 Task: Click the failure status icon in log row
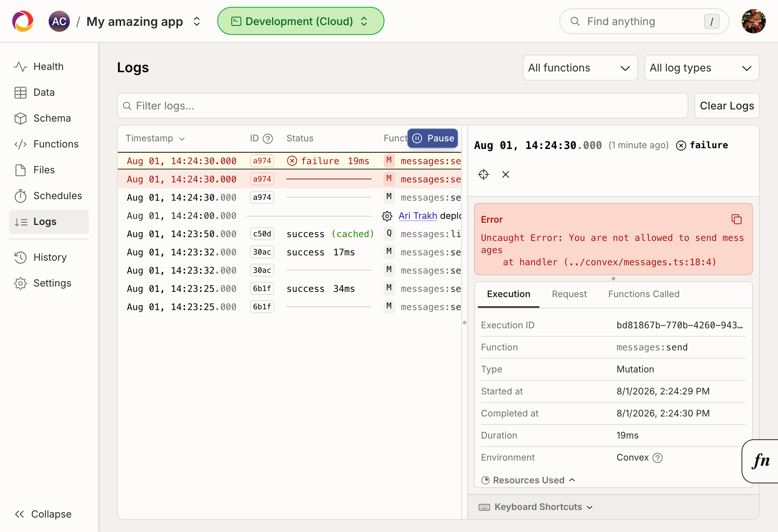(x=292, y=161)
